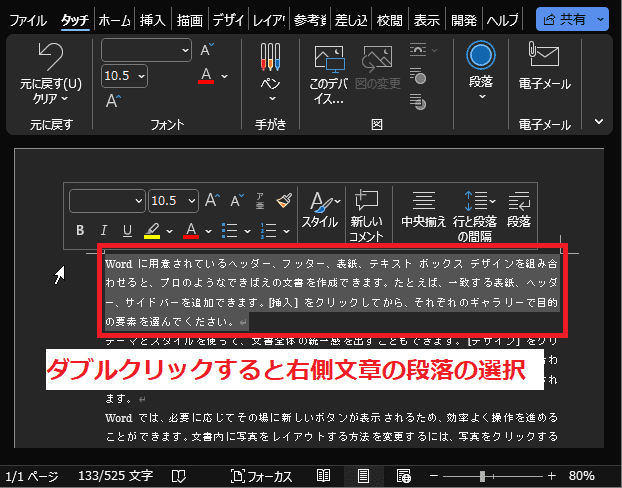Image resolution: width=622 pixels, height=488 pixels.
Task: Click the 共有 (Share) button
Action: coord(572,19)
